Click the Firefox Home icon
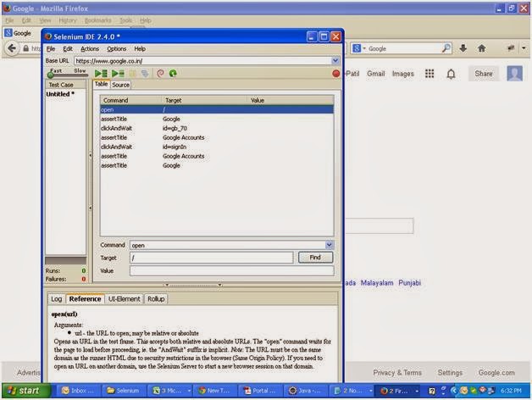 [x=481, y=48]
